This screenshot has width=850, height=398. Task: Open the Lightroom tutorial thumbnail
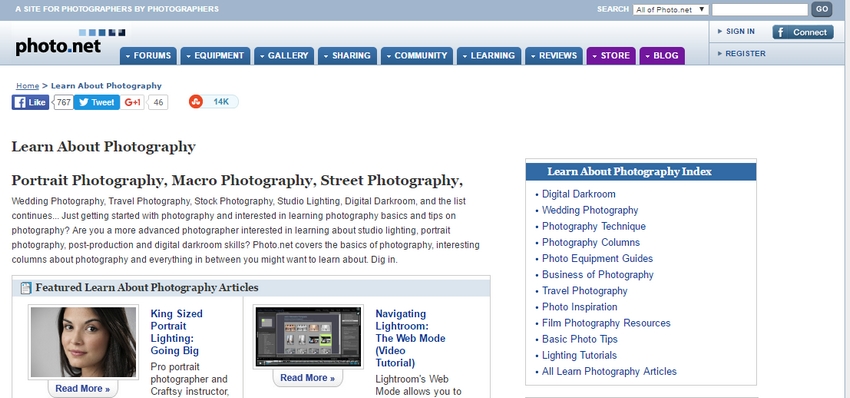point(308,337)
